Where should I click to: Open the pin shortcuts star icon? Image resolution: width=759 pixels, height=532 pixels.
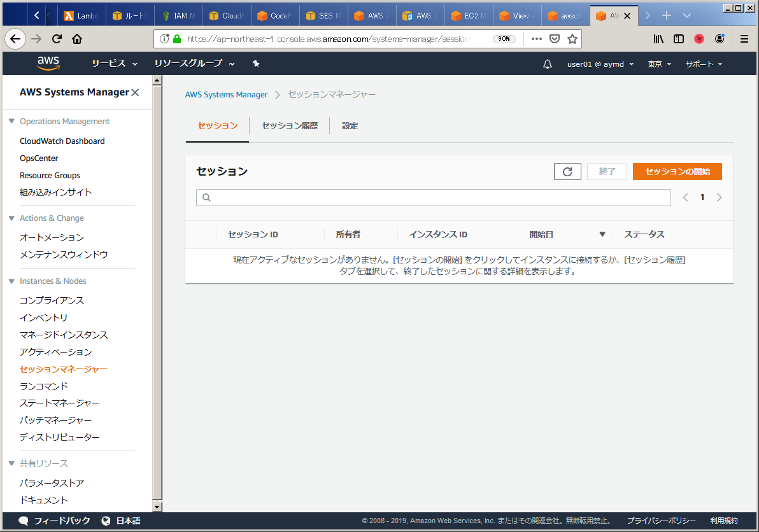point(256,64)
